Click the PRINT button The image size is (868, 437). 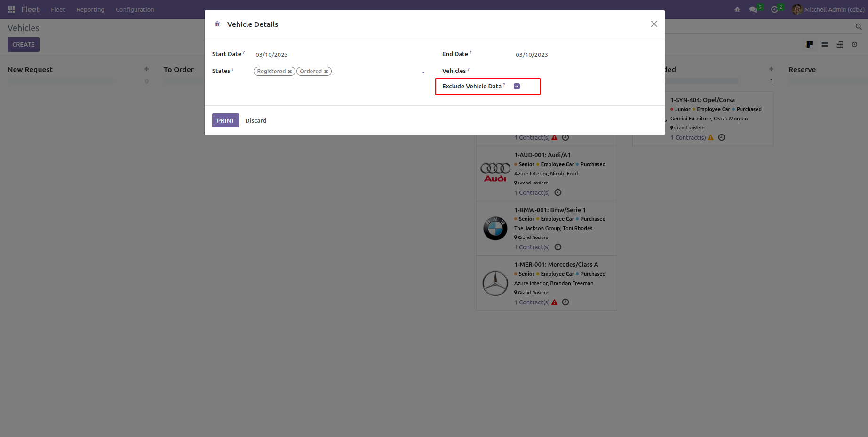[225, 120]
